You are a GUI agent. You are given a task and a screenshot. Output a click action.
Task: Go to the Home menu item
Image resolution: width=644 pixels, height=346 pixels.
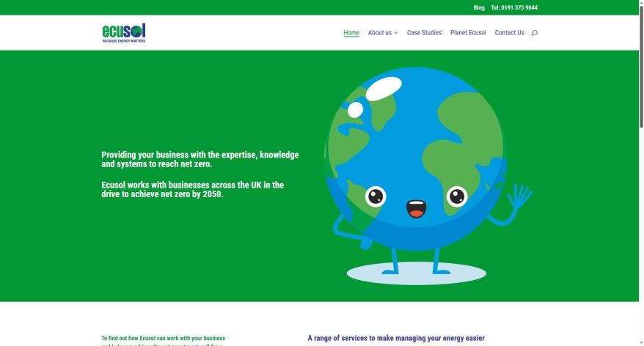[x=351, y=33]
